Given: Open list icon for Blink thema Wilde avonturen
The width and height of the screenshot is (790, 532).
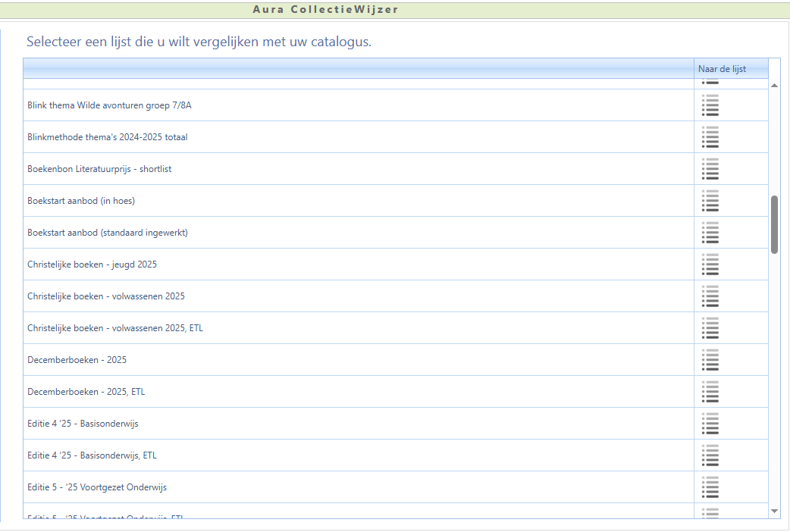Looking at the screenshot, I should pyautogui.click(x=710, y=105).
